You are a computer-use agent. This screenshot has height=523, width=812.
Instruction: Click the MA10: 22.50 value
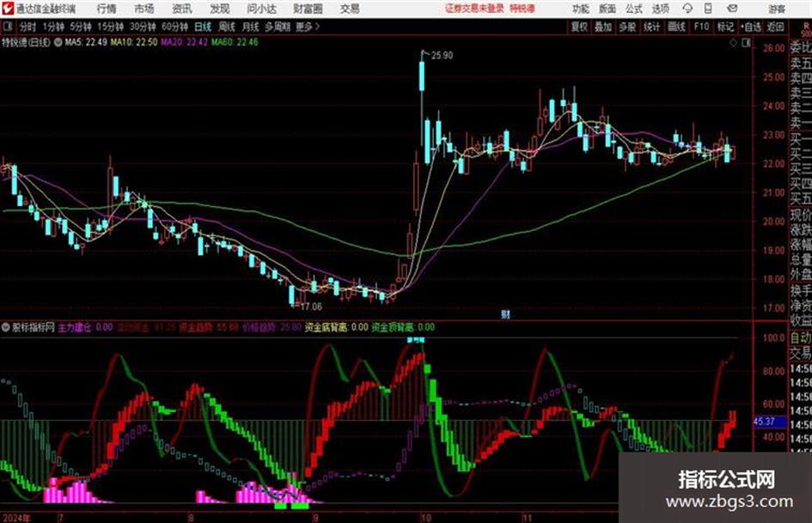click(x=133, y=42)
